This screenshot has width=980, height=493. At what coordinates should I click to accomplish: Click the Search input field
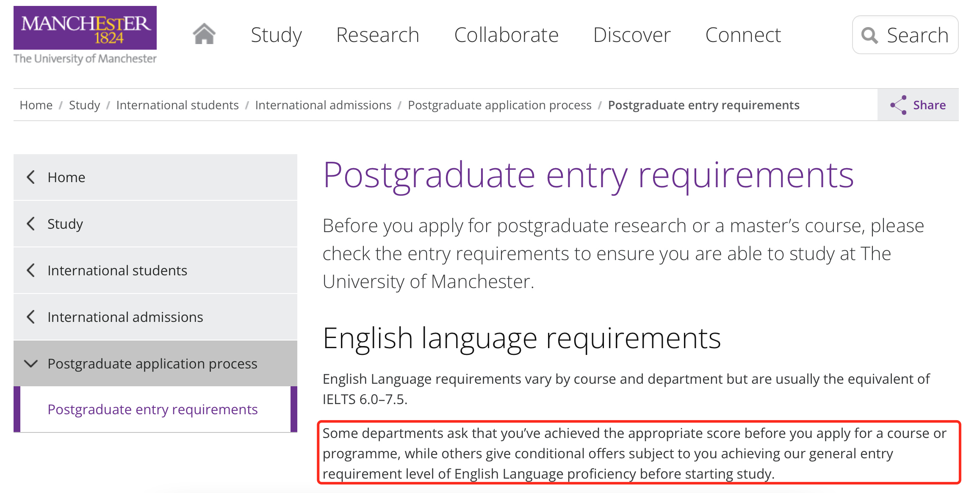tap(917, 35)
